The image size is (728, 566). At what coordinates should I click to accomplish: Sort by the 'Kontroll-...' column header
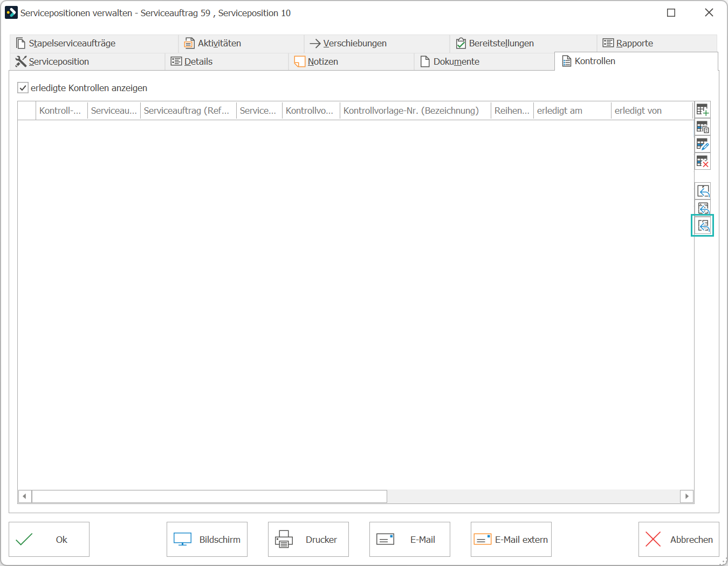[x=61, y=111]
